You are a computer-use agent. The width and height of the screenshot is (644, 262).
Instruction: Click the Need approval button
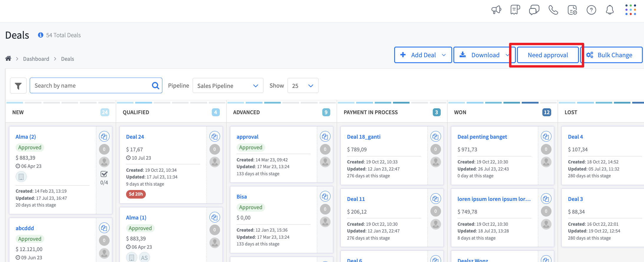(x=548, y=55)
